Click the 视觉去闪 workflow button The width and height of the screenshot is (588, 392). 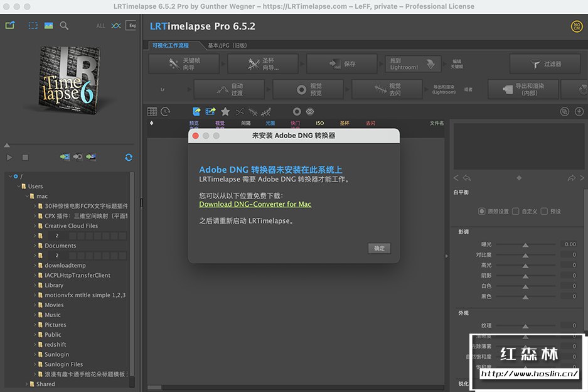coord(387,89)
